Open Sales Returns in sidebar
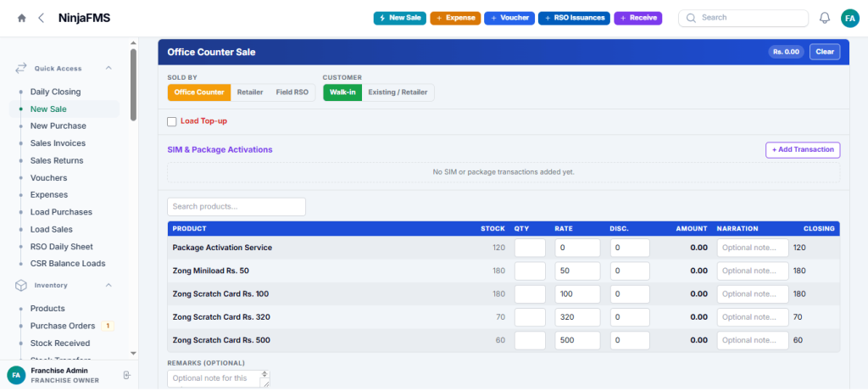 click(x=57, y=160)
